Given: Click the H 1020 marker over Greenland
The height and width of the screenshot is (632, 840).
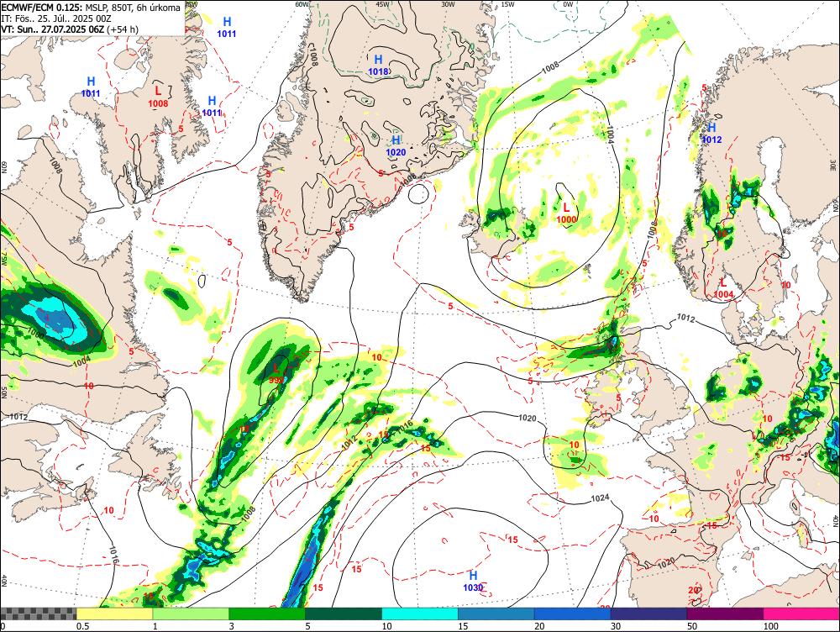Looking at the screenshot, I should pos(396,145).
